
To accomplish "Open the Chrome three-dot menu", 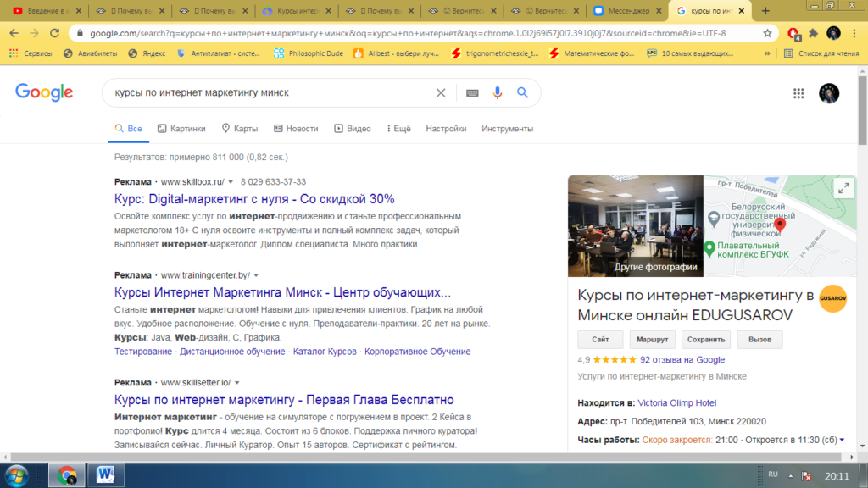I will (854, 33).
